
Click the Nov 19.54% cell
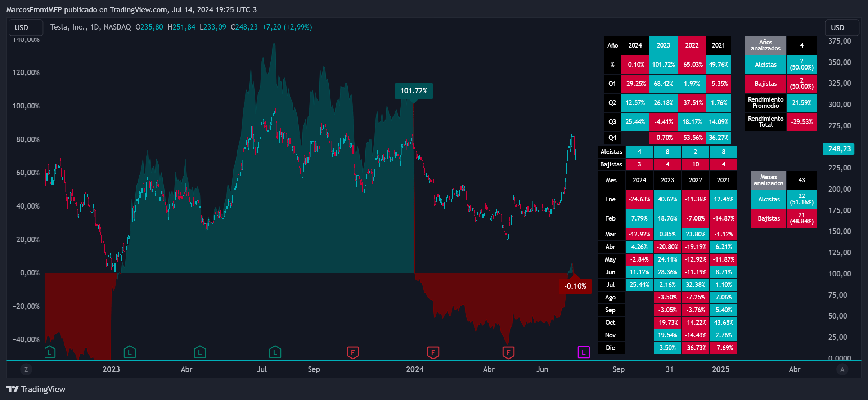(667, 335)
